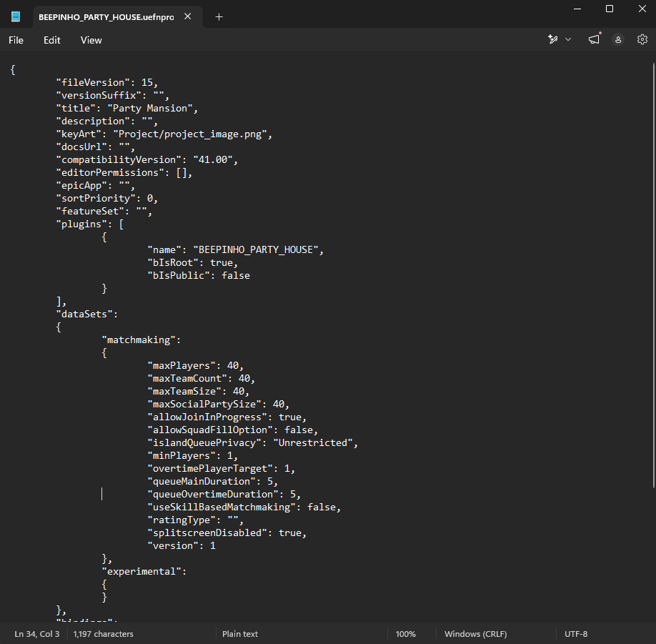Click the "featureSet" line
This screenshot has height=644, width=656.
coord(104,212)
